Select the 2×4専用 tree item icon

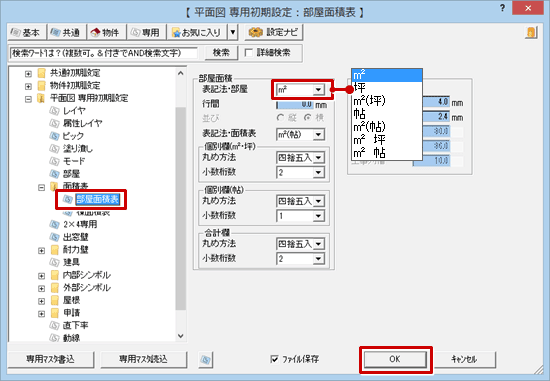[54, 225]
